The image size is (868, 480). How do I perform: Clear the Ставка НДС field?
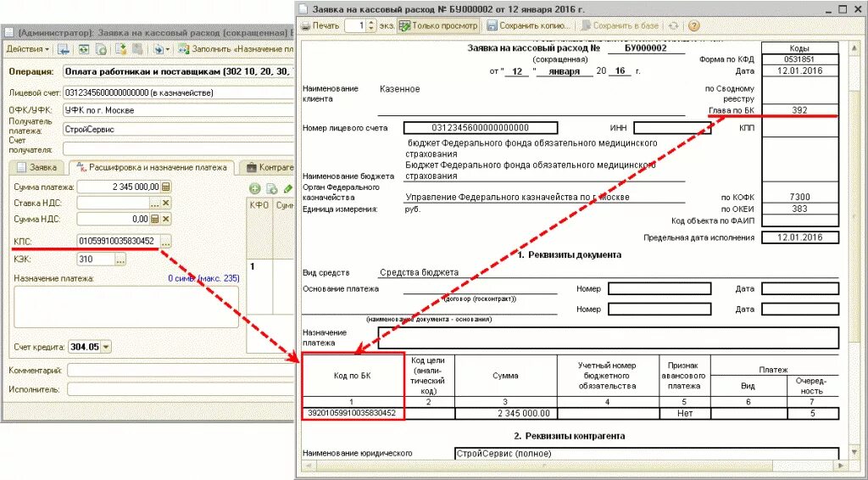tap(166, 204)
